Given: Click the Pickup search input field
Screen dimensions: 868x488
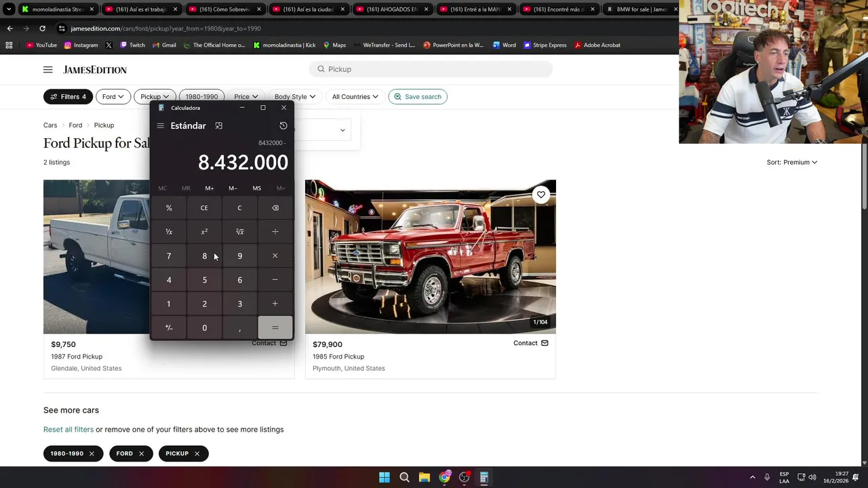Looking at the screenshot, I should (431, 69).
